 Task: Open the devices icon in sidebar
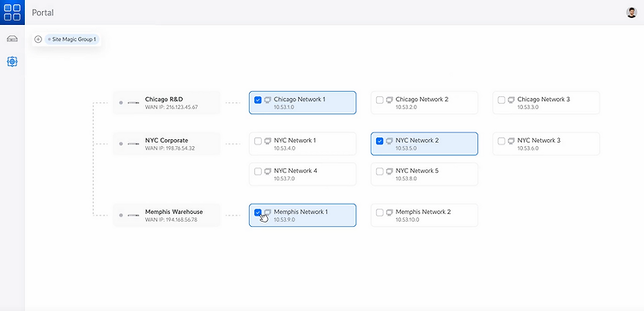click(12, 39)
